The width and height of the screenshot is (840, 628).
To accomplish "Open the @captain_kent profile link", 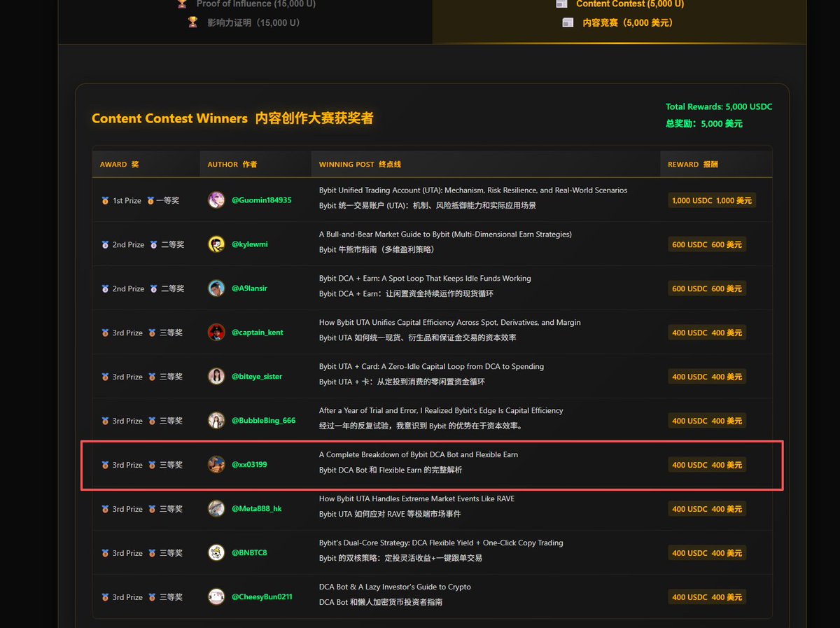I will (258, 333).
